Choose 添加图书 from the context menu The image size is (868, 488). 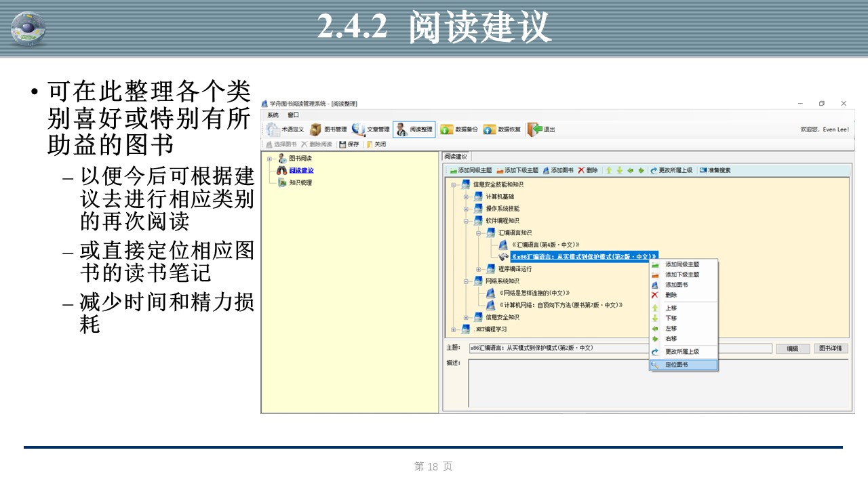coord(682,285)
